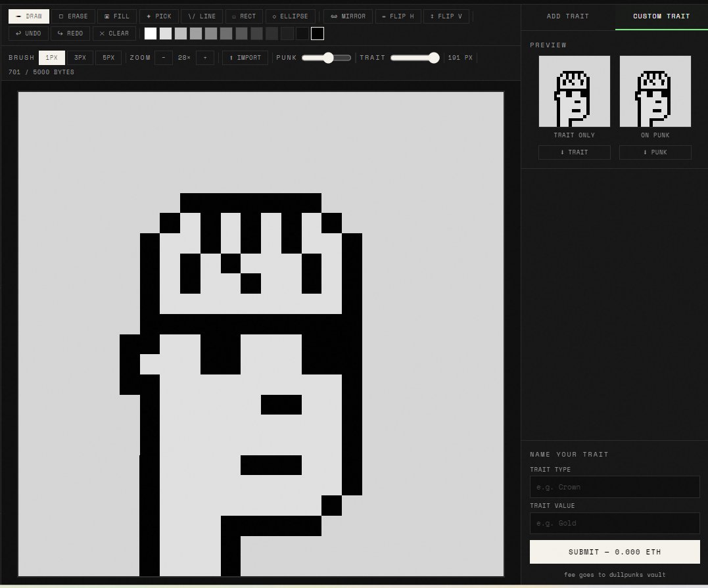The height and width of the screenshot is (588, 708).
Task: Select the Rect tool
Action: 244,16
